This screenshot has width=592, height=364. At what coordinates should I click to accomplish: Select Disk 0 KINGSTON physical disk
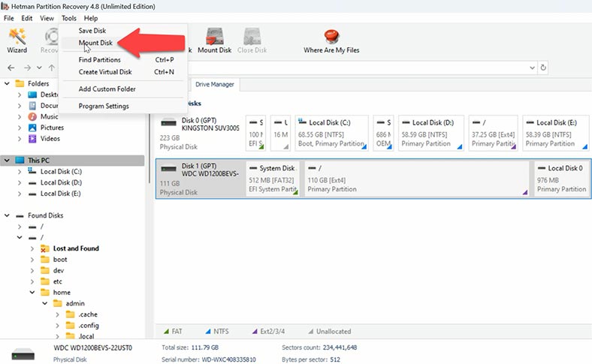[x=199, y=133]
